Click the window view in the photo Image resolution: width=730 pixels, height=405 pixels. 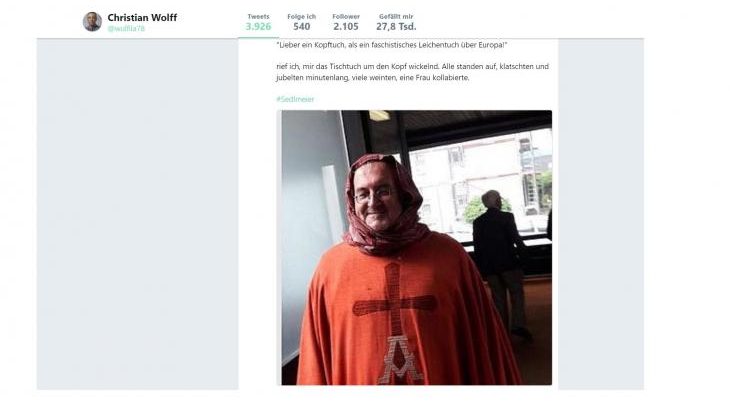pyautogui.click(x=480, y=184)
